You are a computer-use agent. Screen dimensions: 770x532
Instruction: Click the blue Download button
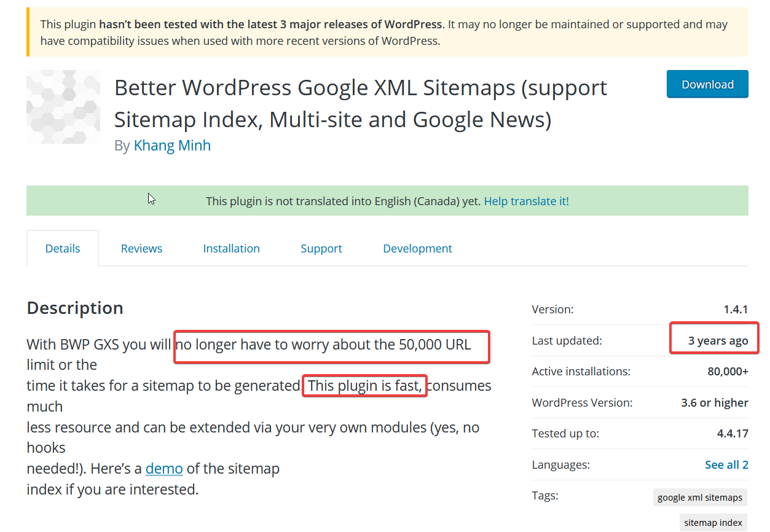(707, 84)
